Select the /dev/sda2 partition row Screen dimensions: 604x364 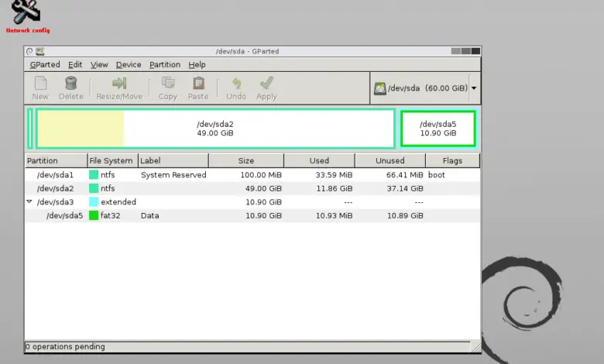(252, 188)
